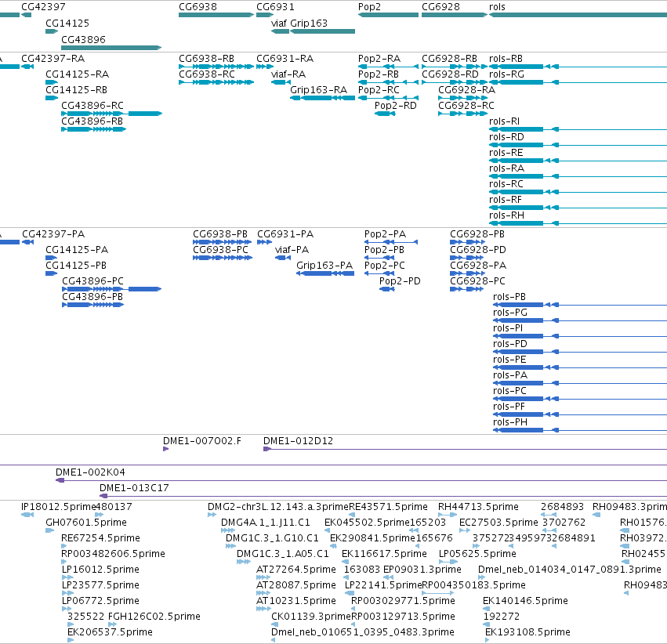Click EST EK116617.5prime

point(346,562)
